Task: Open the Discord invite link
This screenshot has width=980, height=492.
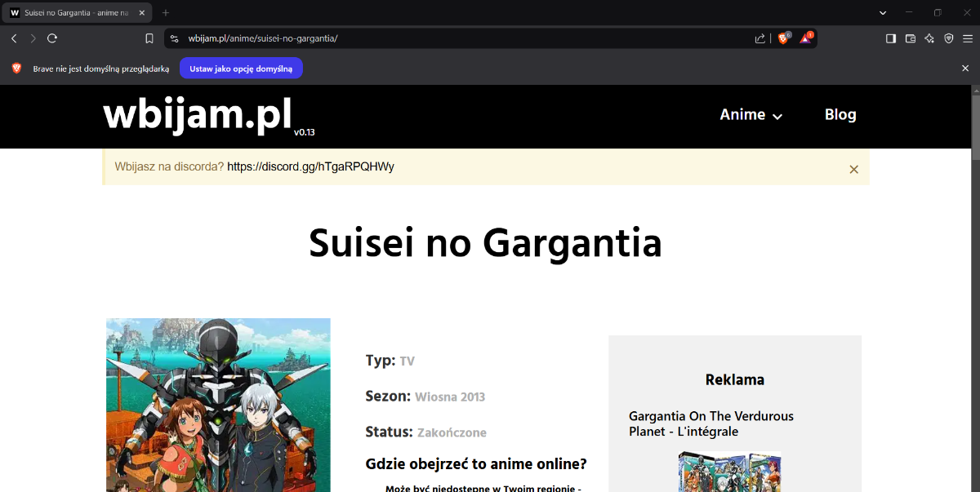Action: 310,166
